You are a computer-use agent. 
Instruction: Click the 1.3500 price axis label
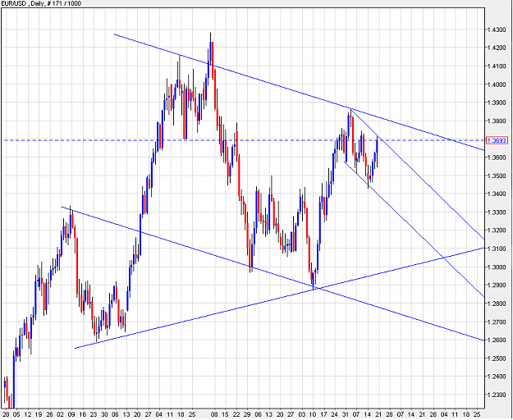[x=497, y=176]
